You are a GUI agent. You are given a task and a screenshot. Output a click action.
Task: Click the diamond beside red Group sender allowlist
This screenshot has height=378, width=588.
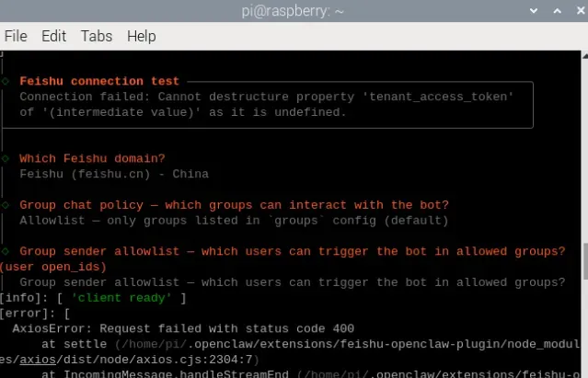tap(6, 251)
